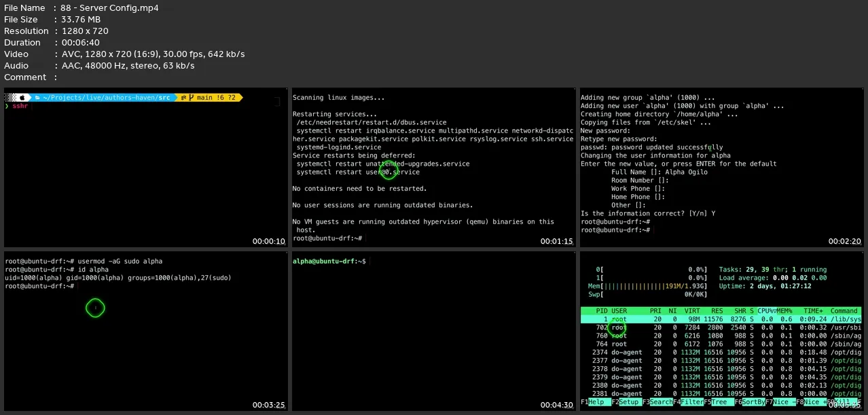
Task: Open the thumbnail with the alpha@ubuntu-drf prompt
Action: pos(434,331)
